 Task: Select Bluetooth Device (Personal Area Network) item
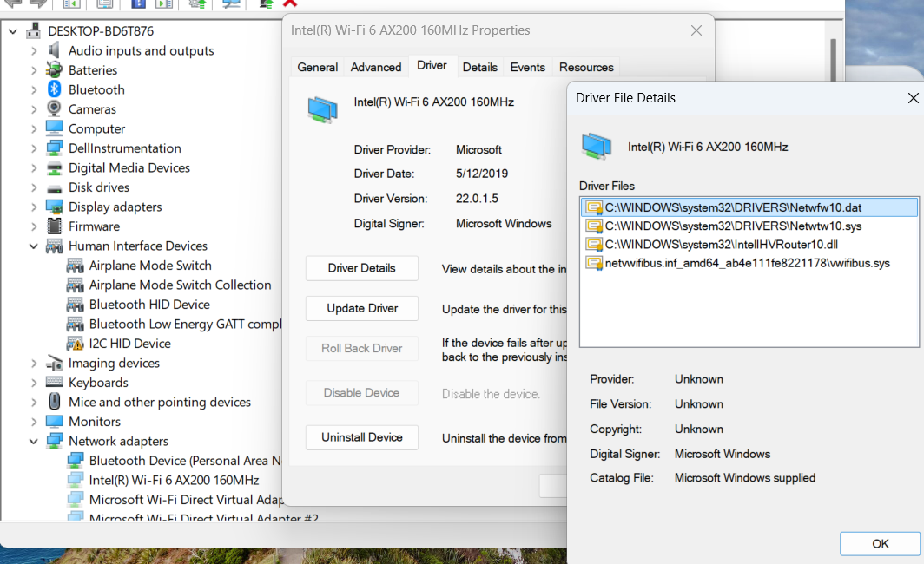pyautogui.click(x=185, y=461)
